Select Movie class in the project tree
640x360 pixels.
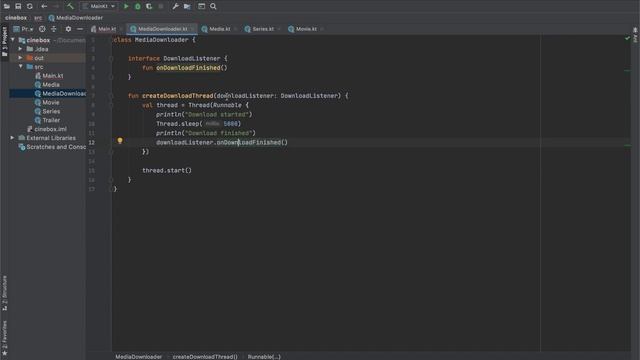click(51, 102)
